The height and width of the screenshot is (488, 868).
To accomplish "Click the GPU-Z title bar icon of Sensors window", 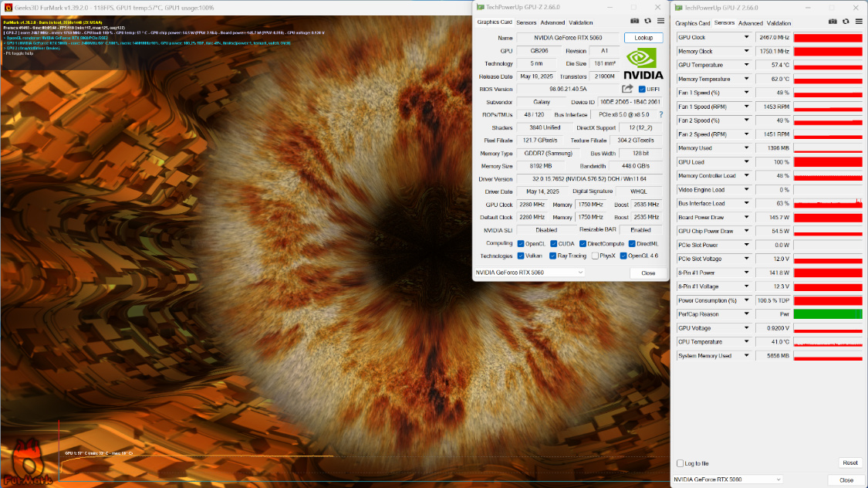I will coord(678,8).
